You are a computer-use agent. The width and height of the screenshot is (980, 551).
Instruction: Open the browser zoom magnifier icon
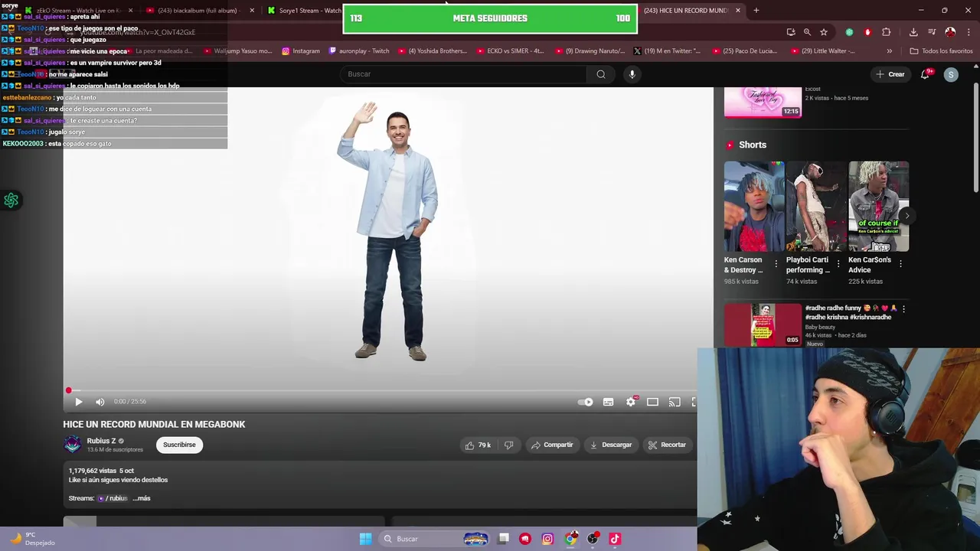click(x=807, y=32)
